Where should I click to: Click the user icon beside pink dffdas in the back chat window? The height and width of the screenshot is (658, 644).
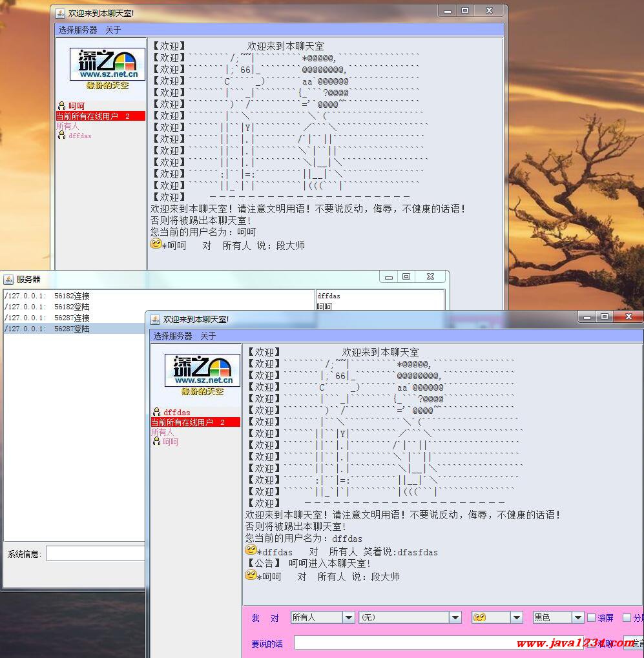pos(62,135)
